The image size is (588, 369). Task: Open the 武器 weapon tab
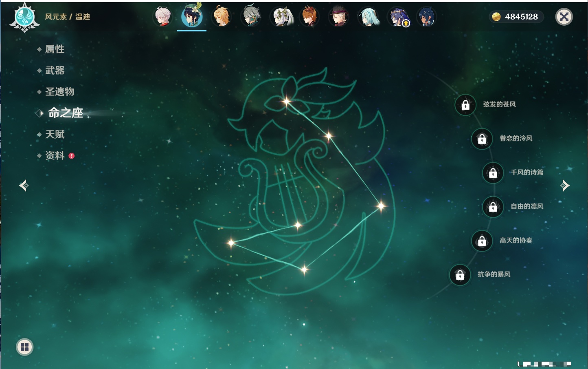pyautogui.click(x=55, y=71)
